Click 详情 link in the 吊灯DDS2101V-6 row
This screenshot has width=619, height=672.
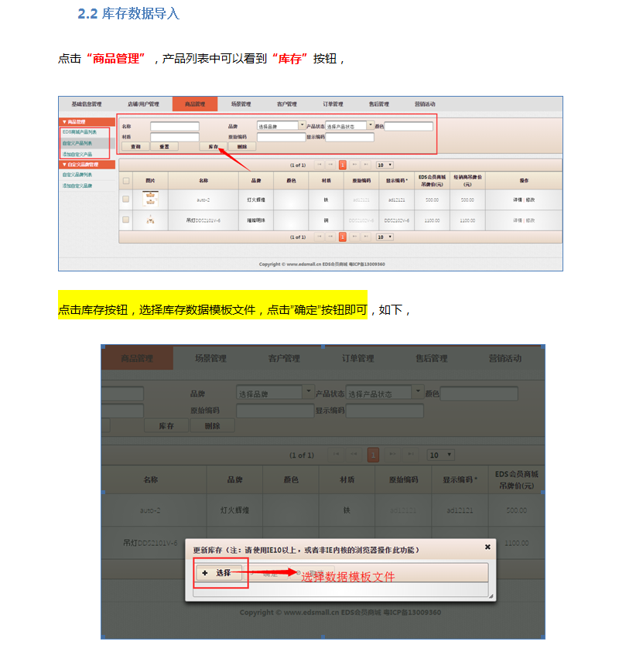coord(518,220)
